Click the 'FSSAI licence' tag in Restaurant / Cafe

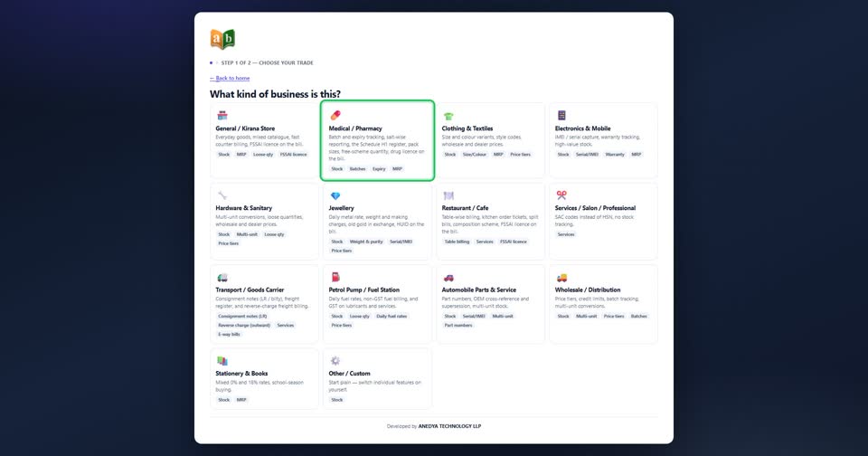514,242
